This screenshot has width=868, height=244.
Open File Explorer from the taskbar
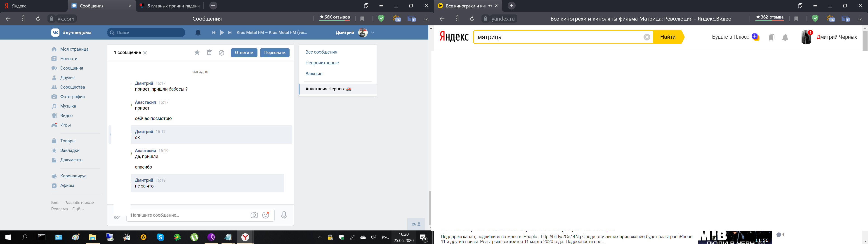pyautogui.click(x=92, y=237)
